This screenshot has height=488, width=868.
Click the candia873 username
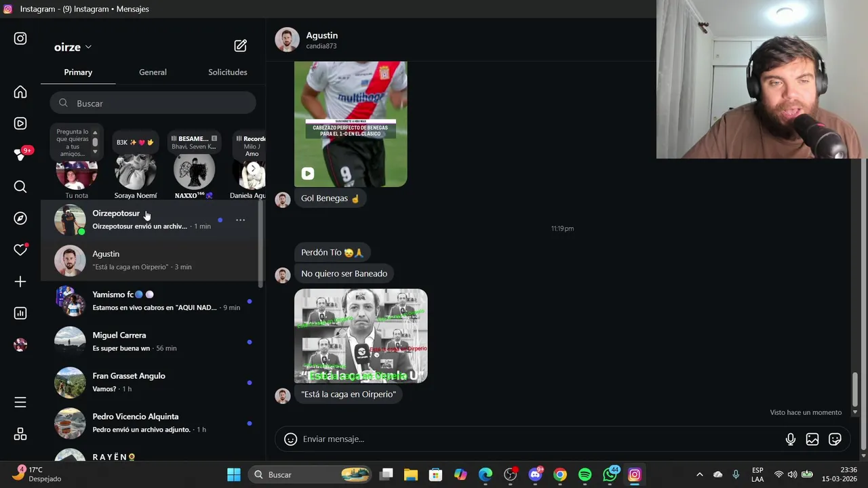[x=321, y=46]
